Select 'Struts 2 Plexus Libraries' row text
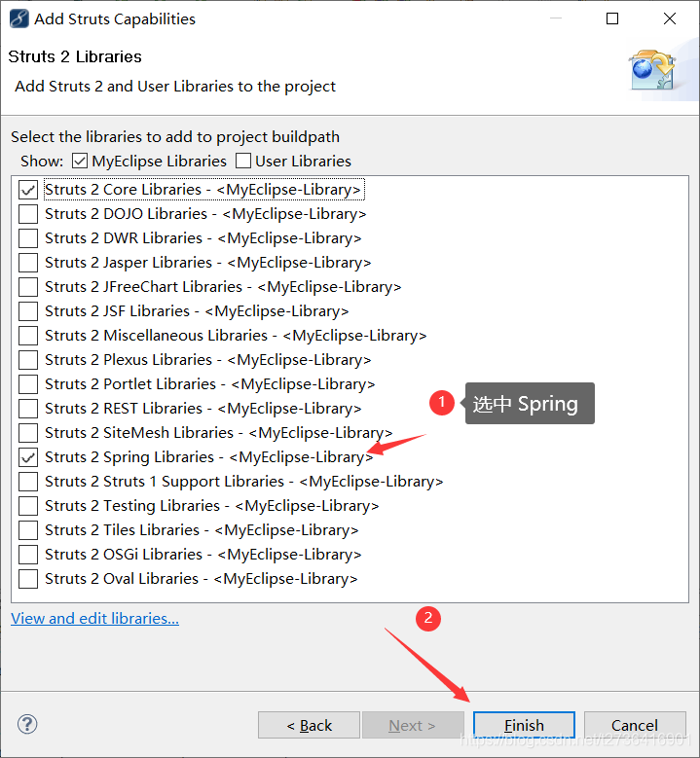700x758 pixels. [x=208, y=360]
